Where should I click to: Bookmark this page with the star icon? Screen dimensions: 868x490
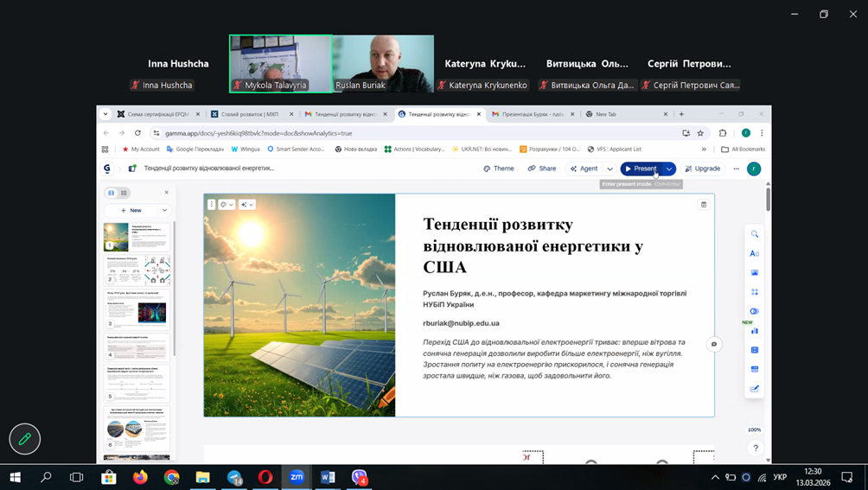point(700,133)
